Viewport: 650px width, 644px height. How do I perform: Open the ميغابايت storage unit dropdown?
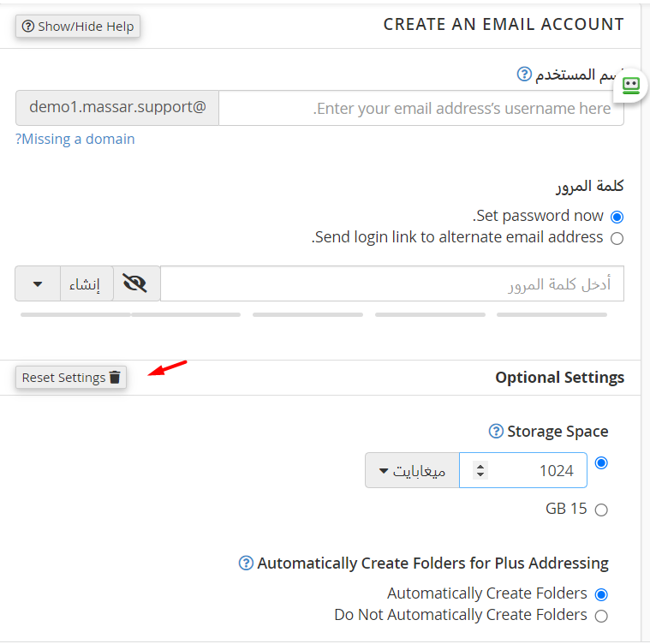412,470
